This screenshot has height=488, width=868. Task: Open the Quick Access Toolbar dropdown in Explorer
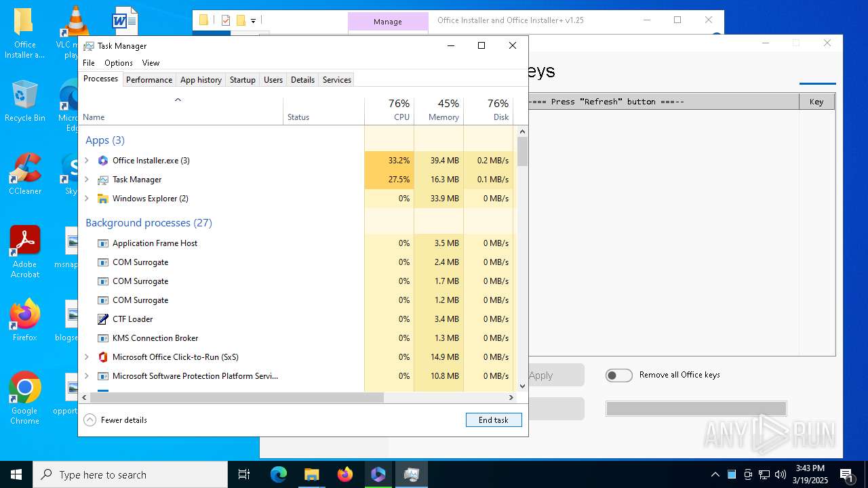pyautogui.click(x=253, y=21)
